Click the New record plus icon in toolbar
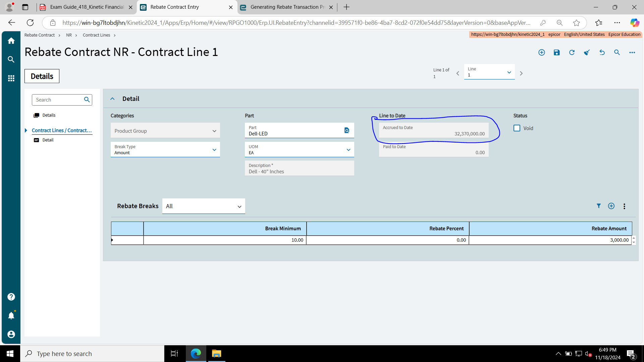The height and width of the screenshot is (362, 644). point(542,52)
